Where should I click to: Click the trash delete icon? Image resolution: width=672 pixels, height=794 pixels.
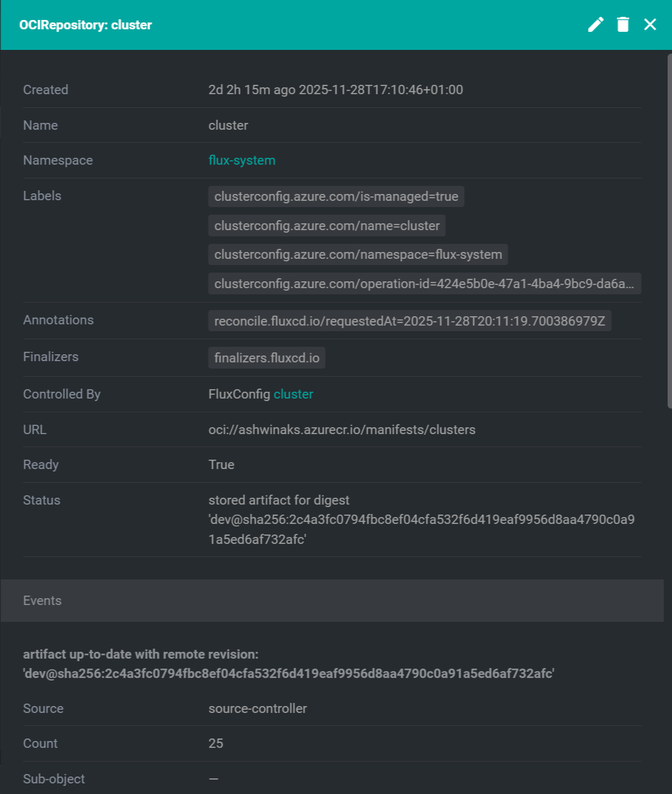[623, 24]
